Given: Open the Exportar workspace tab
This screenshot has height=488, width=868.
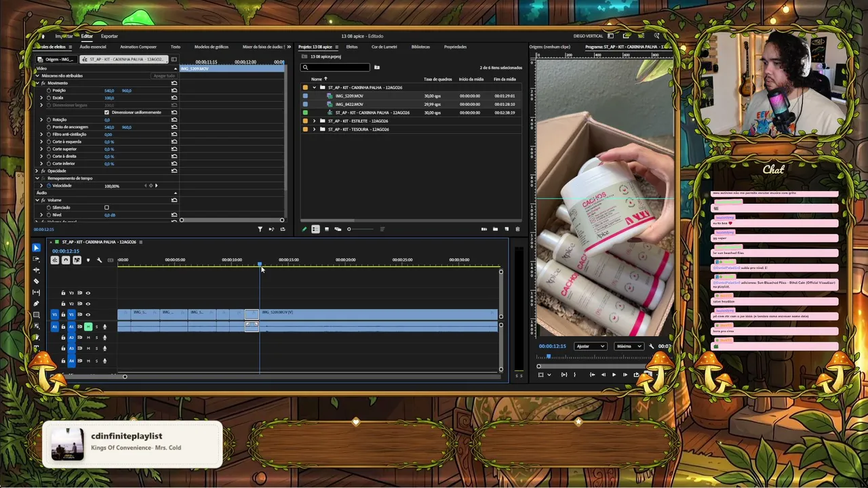Looking at the screenshot, I should 109,36.
